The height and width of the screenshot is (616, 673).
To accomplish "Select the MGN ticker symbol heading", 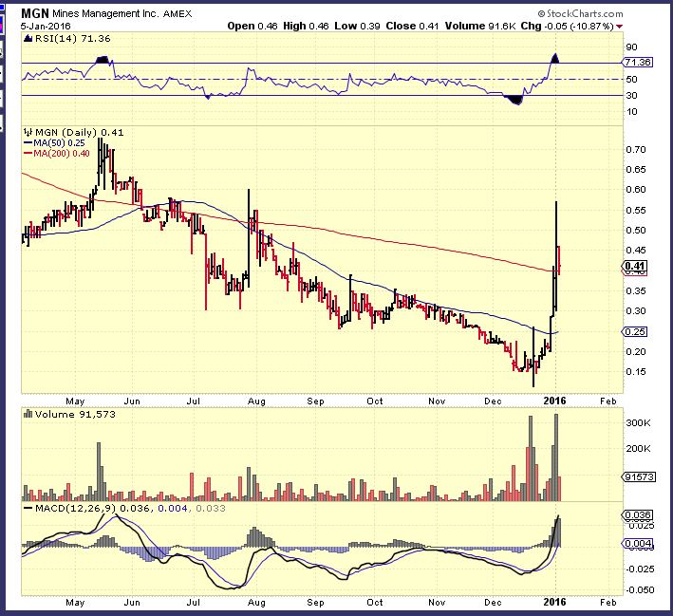I will (x=35, y=13).
